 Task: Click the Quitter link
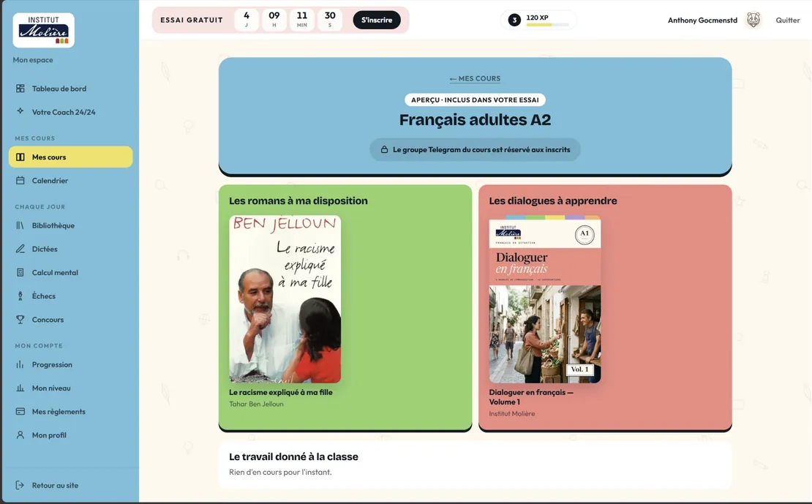click(788, 20)
